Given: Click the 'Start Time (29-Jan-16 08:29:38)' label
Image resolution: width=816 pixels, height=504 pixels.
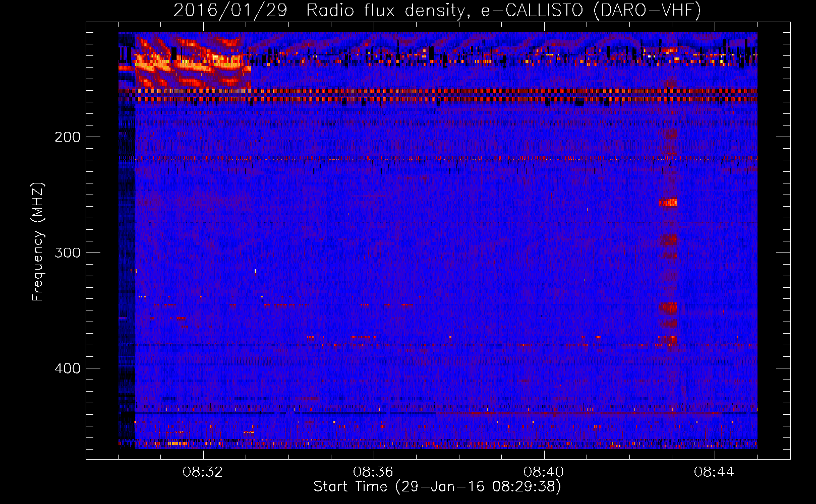Looking at the screenshot, I should [437, 487].
